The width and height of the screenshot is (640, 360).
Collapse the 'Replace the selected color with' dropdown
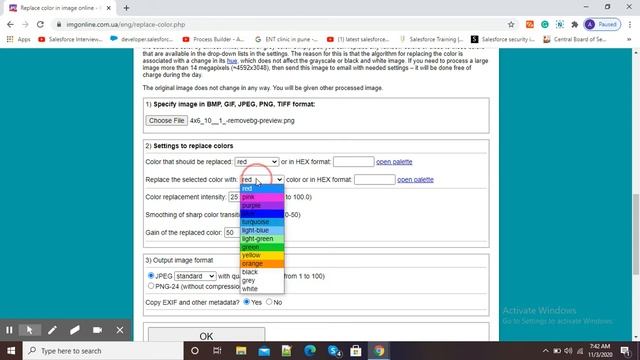pyautogui.click(x=262, y=180)
